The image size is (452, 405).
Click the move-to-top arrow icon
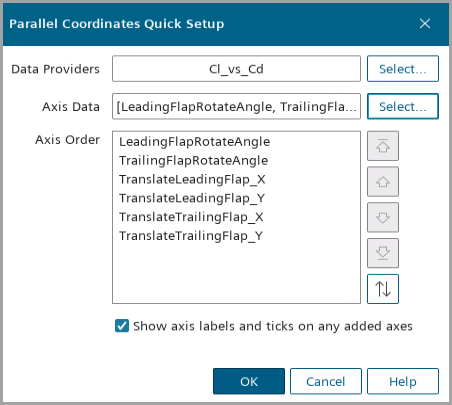pyautogui.click(x=383, y=146)
